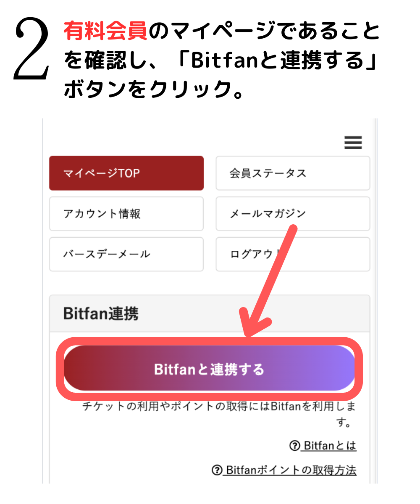Open the メールマガジン menu item
This screenshot has height=504, width=420.
[293, 214]
